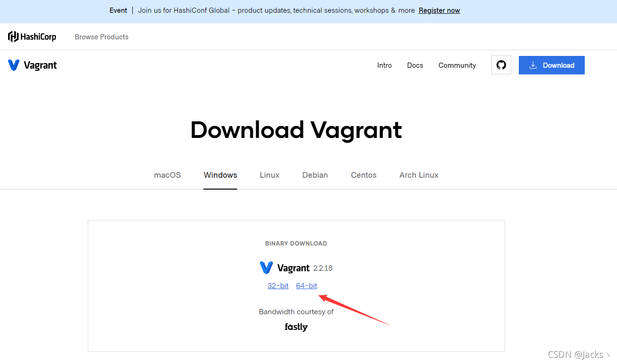Switch to the Arch Linux tab

(x=419, y=175)
